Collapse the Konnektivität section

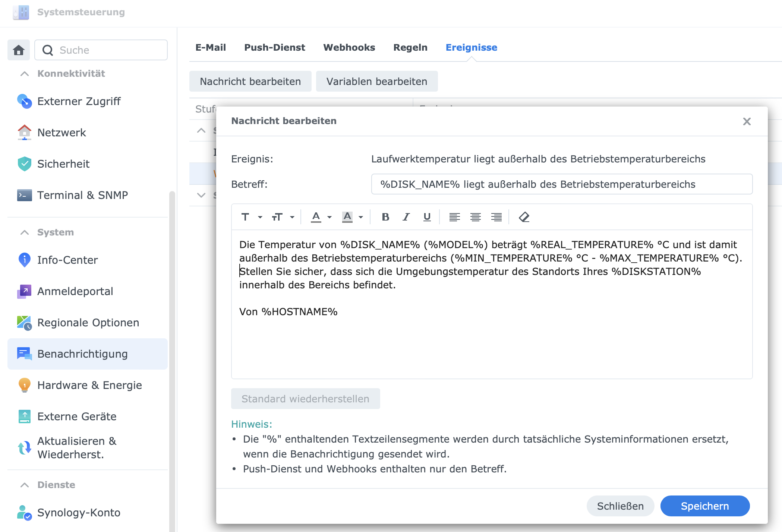click(25, 74)
